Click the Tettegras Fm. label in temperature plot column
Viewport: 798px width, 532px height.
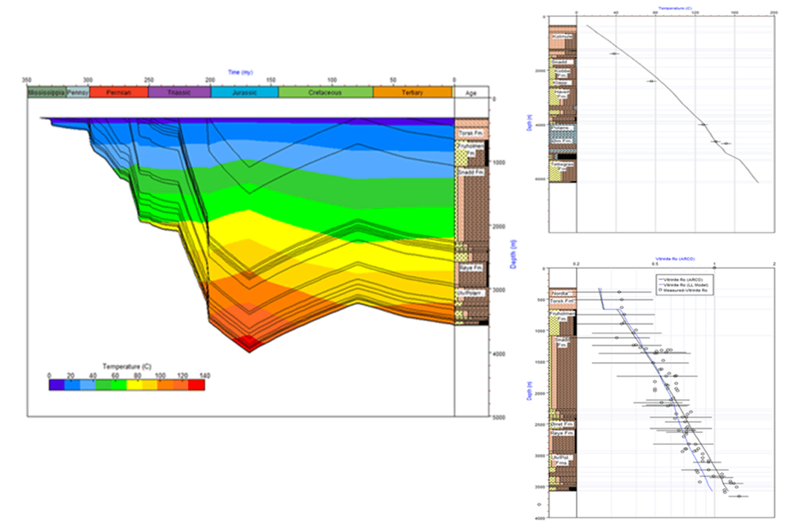562,167
